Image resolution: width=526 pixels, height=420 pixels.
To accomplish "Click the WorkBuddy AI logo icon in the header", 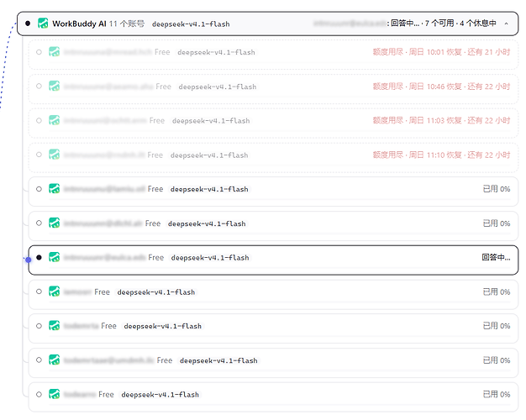I will point(43,24).
